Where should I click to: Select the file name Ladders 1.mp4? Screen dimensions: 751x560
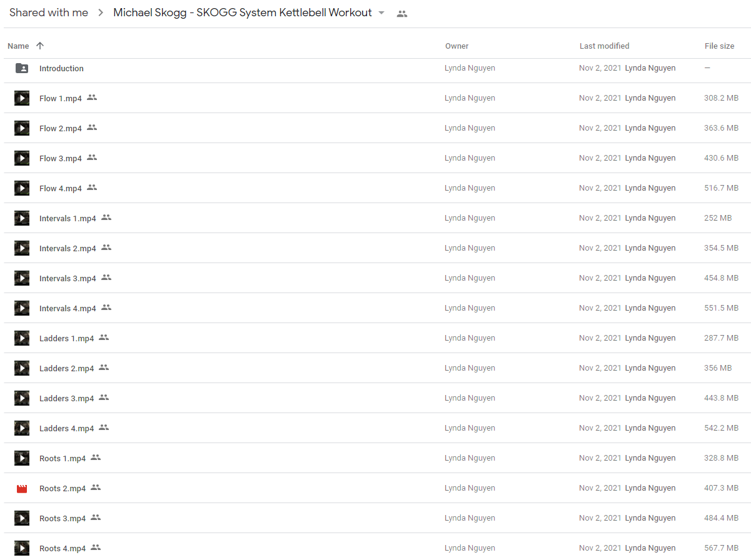(x=66, y=339)
